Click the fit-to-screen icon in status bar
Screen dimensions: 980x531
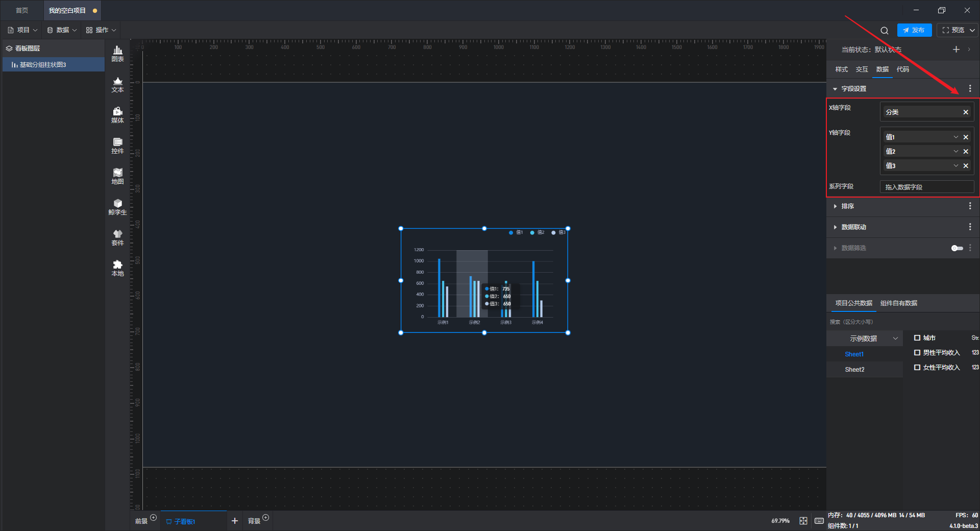click(x=803, y=521)
